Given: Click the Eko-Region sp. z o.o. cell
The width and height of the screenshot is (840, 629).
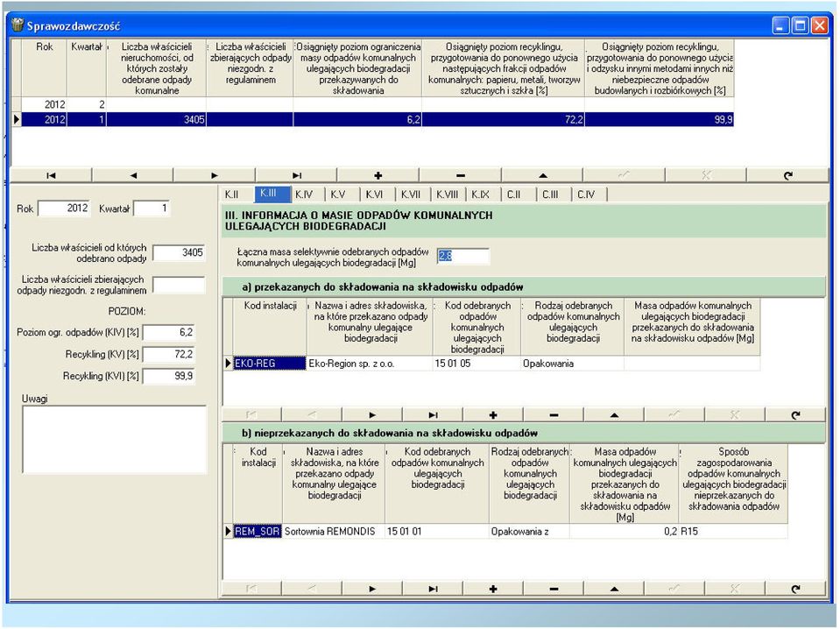Looking at the screenshot, I should 370,364.
